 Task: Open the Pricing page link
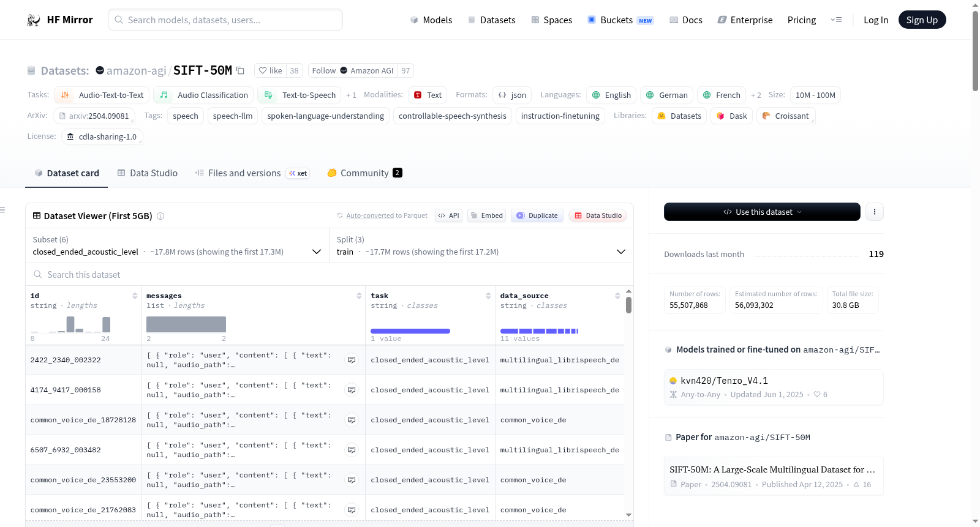click(x=801, y=20)
